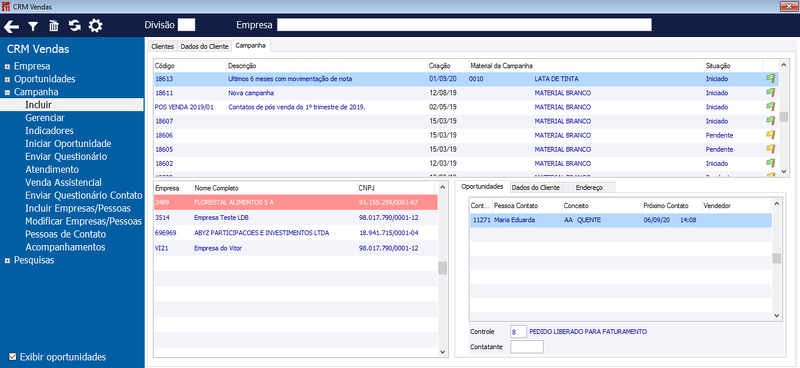Click the company list scrollbar thumb

[442, 268]
